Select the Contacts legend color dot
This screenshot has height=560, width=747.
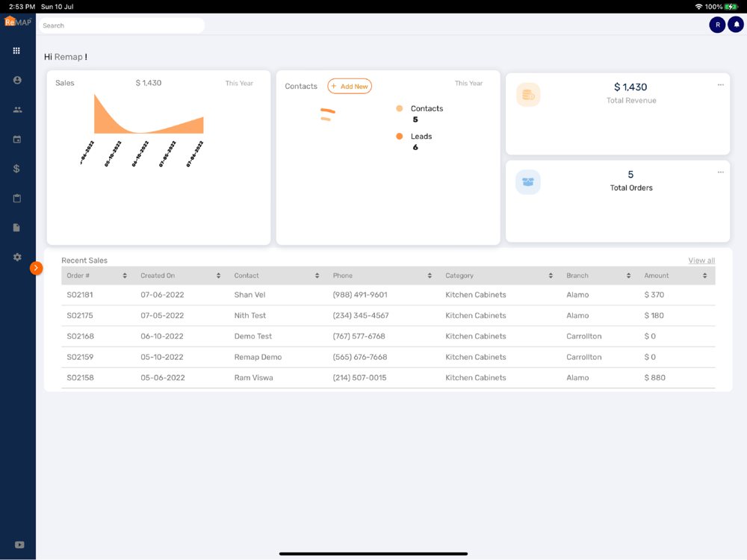tap(399, 108)
